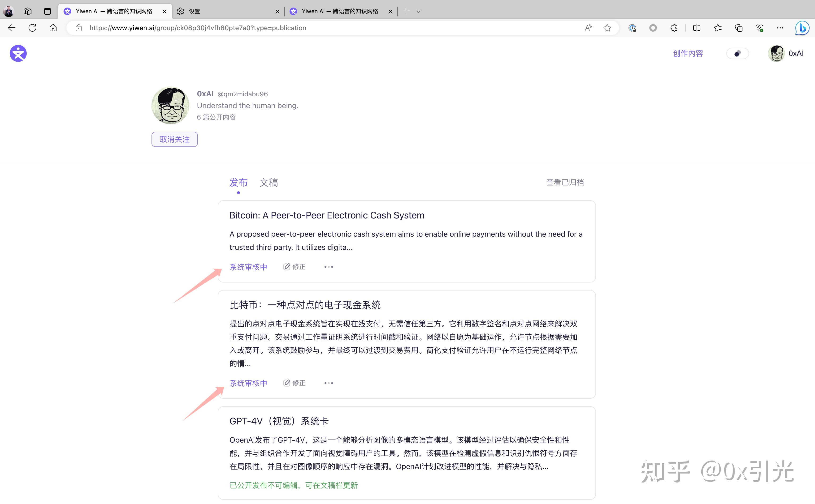Switch to the 发布 tab

pos(238,182)
